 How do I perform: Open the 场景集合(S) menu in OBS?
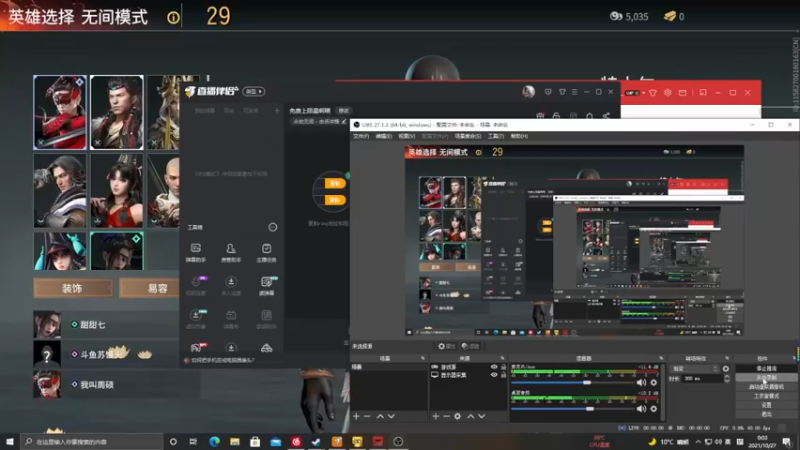click(468, 136)
